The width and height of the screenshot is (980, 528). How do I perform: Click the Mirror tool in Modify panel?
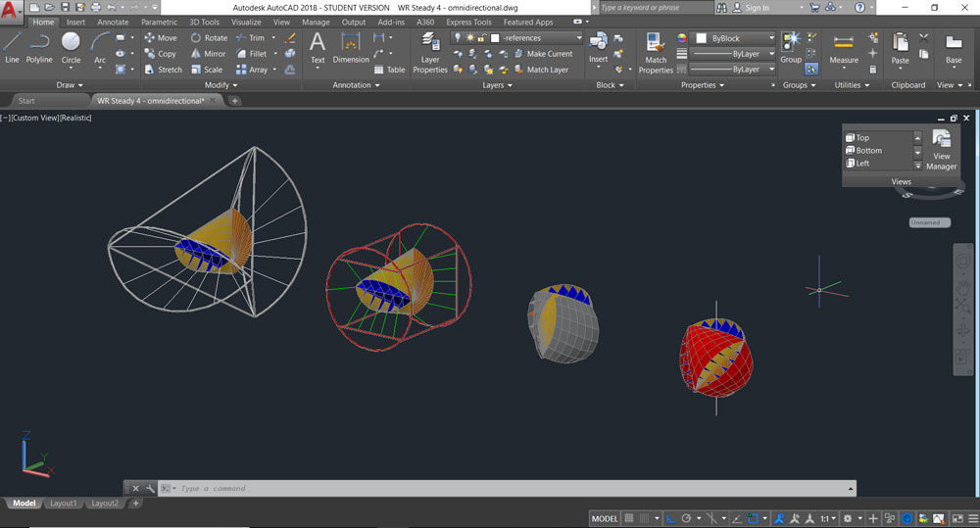coord(206,54)
